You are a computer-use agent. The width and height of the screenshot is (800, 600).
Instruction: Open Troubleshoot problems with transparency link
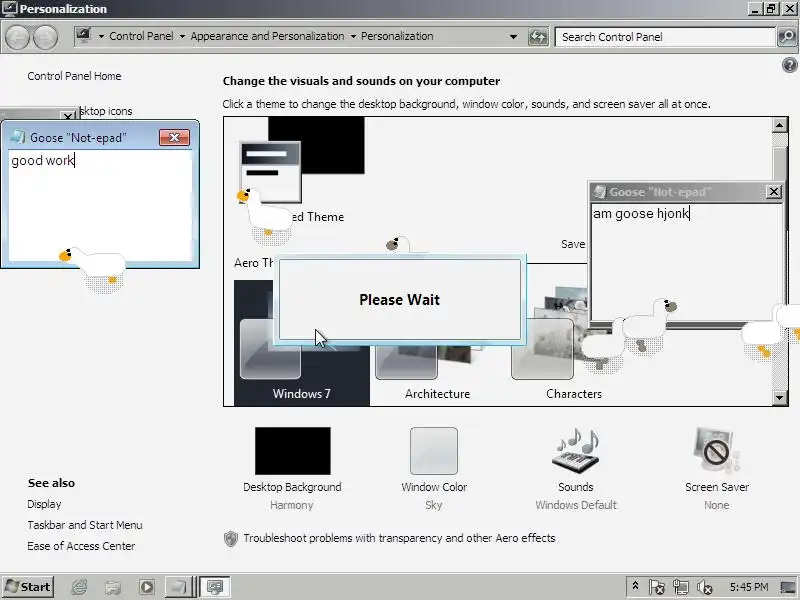(399, 538)
